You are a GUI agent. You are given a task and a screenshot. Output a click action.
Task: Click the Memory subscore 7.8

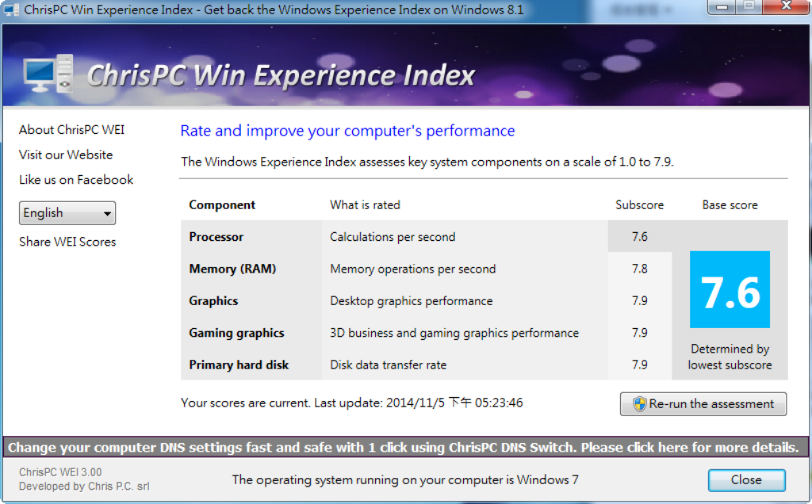640,269
